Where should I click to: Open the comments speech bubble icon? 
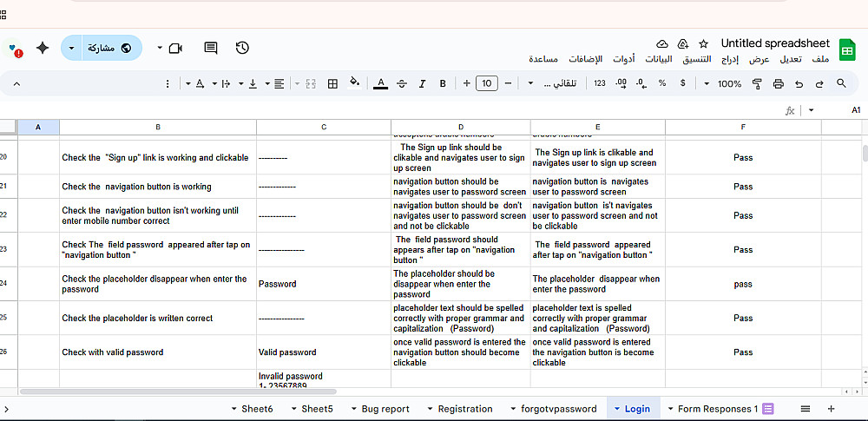point(210,49)
